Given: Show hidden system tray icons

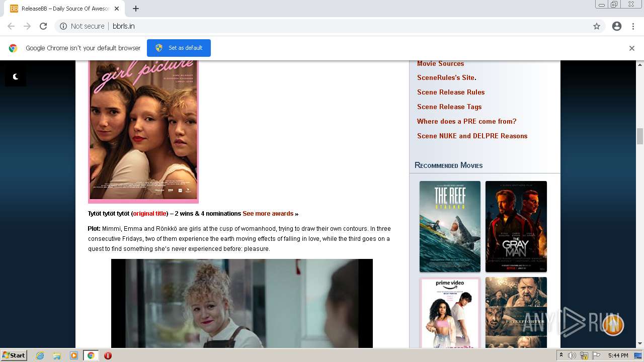Looking at the screenshot, I should 561,355.
